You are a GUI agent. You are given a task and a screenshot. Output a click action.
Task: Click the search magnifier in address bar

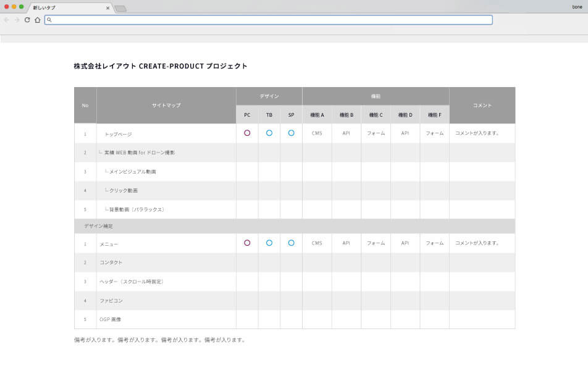point(49,20)
